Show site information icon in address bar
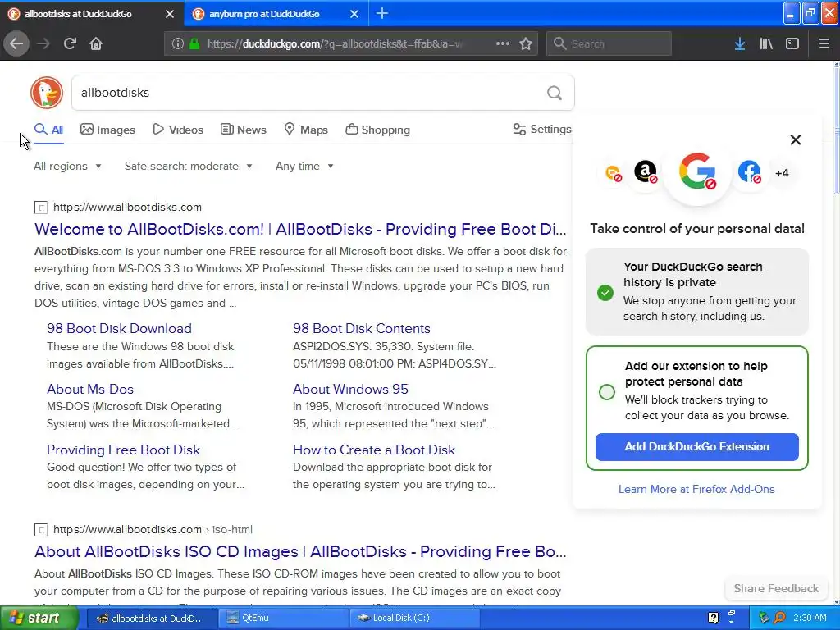This screenshot has width=840, height=630. click(x=177, y=44)
